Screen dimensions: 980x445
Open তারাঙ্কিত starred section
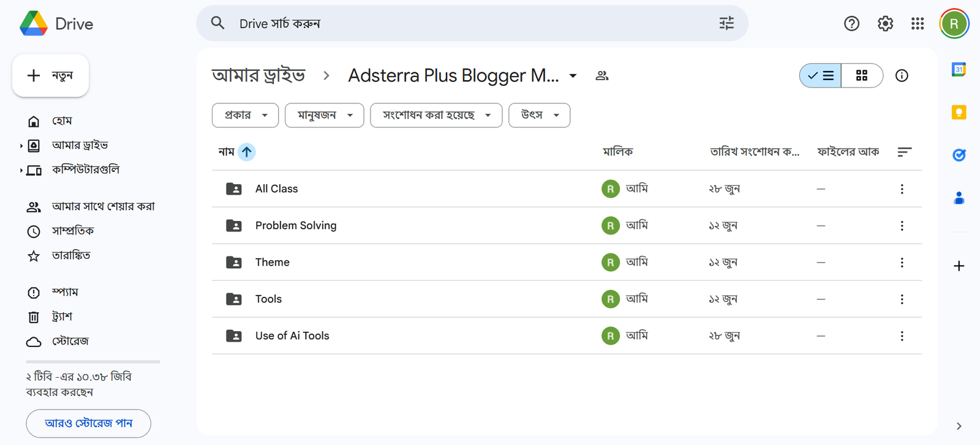(x=70, y=255)
